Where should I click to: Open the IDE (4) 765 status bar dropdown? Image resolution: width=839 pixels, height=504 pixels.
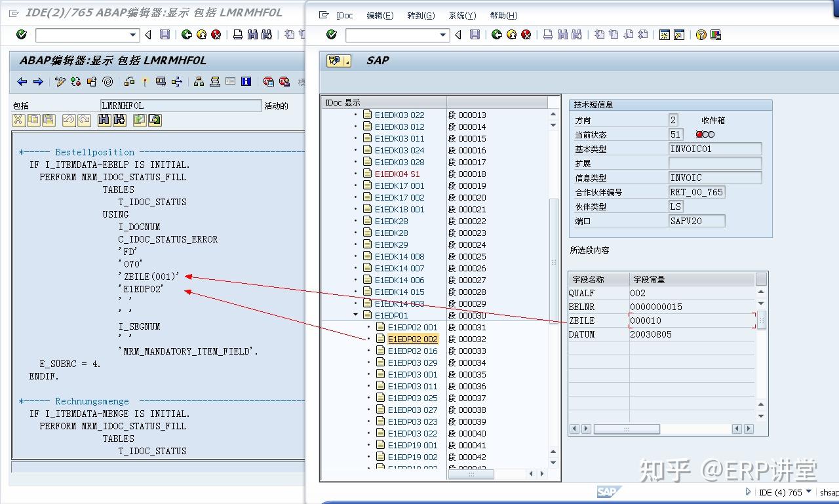coord(808,492)
